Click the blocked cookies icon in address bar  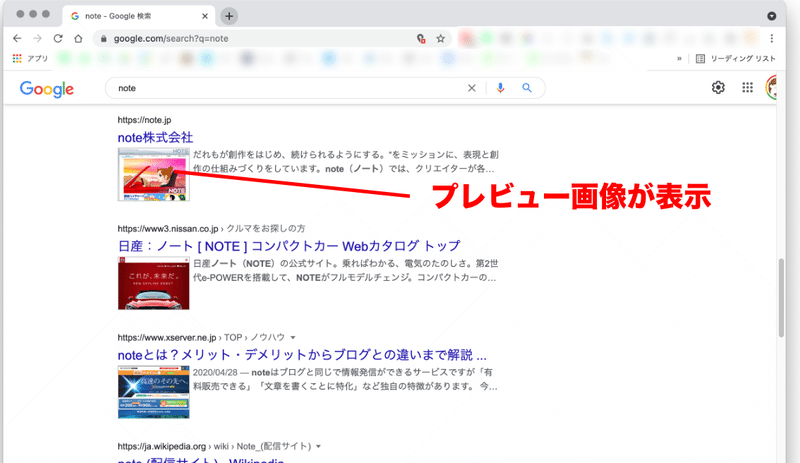tap(421, 38)
